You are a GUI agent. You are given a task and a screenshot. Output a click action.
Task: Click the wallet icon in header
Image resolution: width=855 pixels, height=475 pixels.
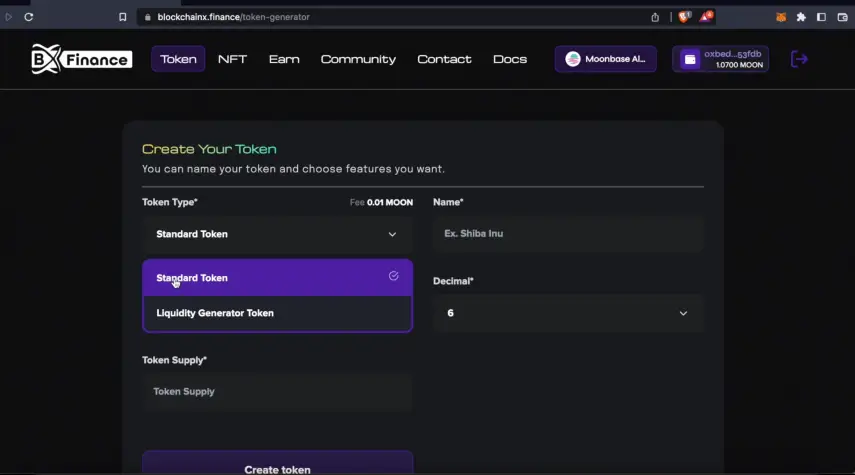click(x=690, y=59)
